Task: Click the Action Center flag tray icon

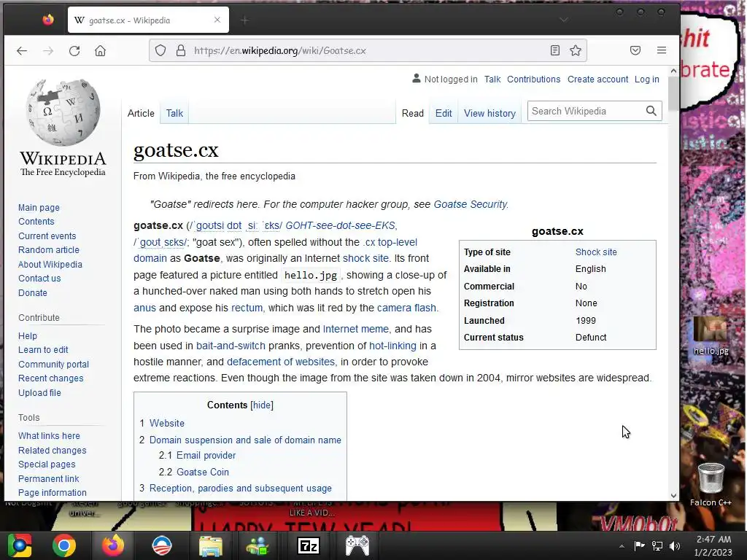Action: pos(639,545)
